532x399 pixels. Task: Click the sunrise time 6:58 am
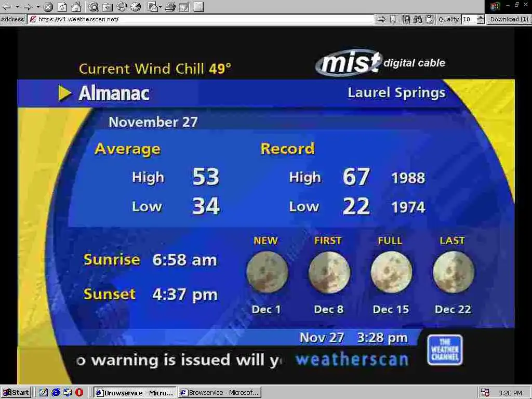coord(184,260)
